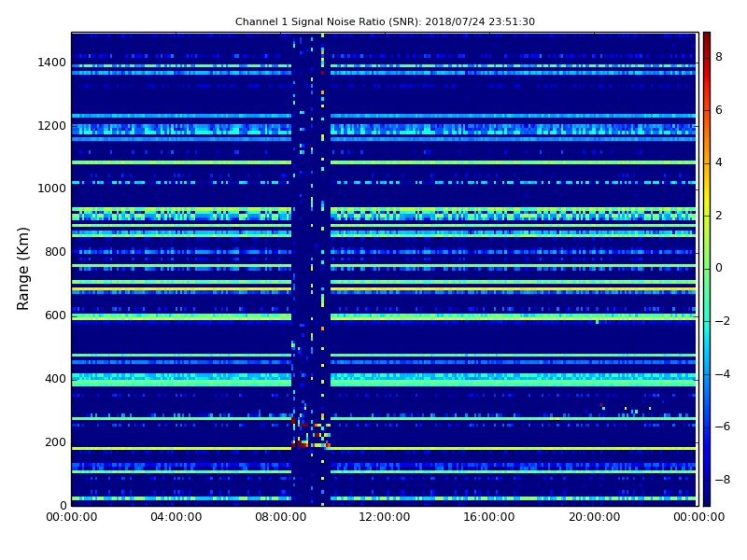This screenshot has height=560, width=747.
Task: Click the y-axis tick label 800
Action: tap(55, 252)
